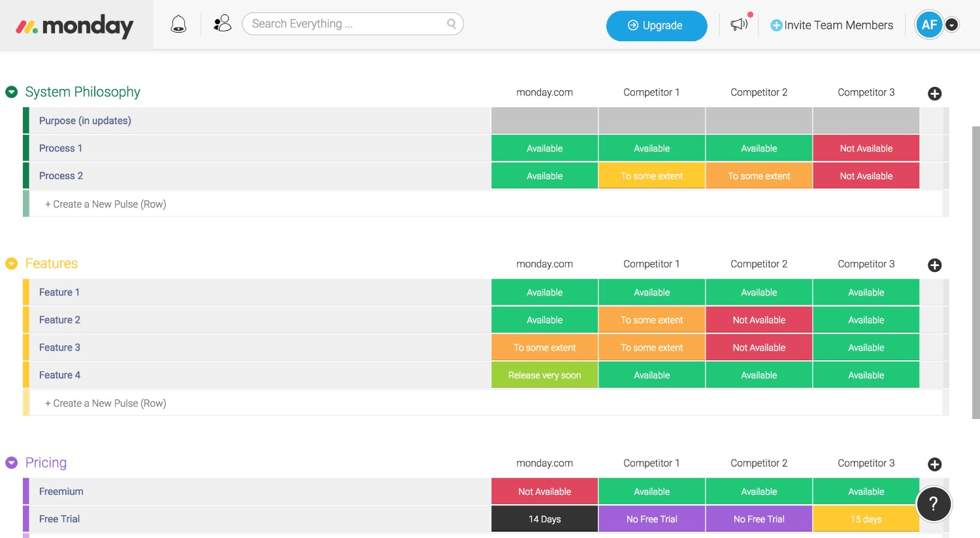
Task: Open the team members people icon
Action: point(222,24)
